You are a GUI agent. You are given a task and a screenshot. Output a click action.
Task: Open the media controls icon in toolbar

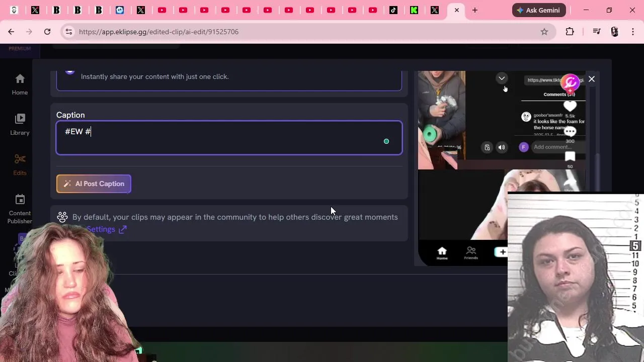point(597,32)
